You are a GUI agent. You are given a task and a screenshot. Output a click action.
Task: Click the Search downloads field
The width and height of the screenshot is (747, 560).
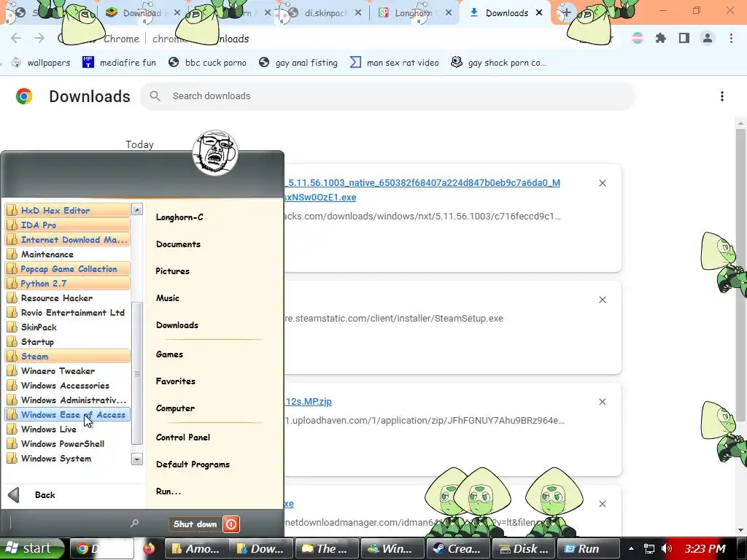pyautogui.click(x=388, y=96)
